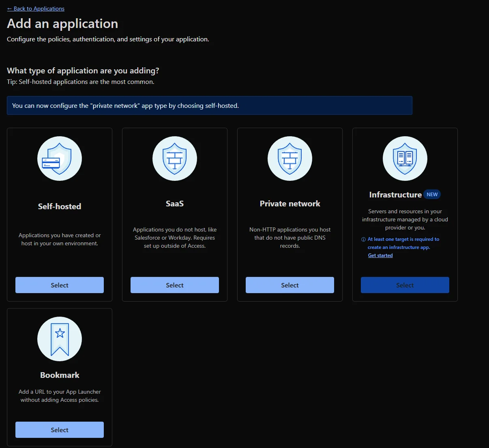
Task: Click the Bookmark card heading
Action: [60, 375]
